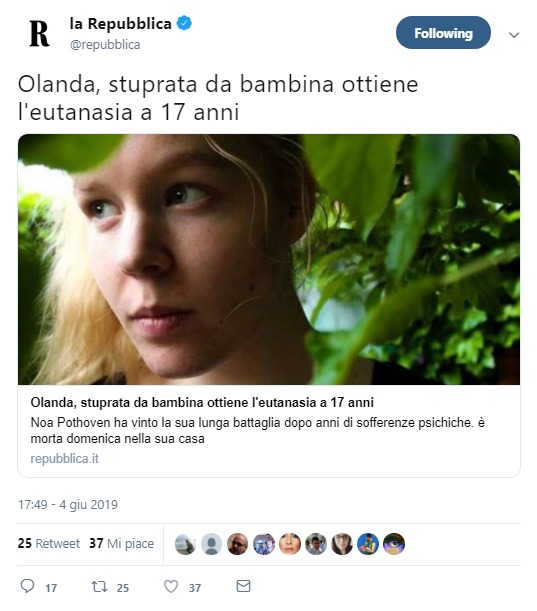Screen dimensions: 537x611
Task: Open the repubblica.it card link
Action: click(x=65, y=458)
